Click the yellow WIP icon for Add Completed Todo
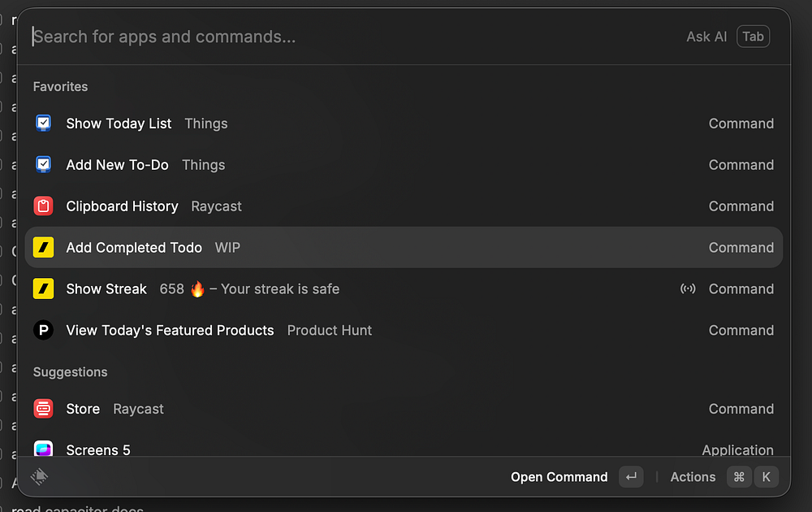Screen dimensions: 812x512 click(x=44, y=248)
